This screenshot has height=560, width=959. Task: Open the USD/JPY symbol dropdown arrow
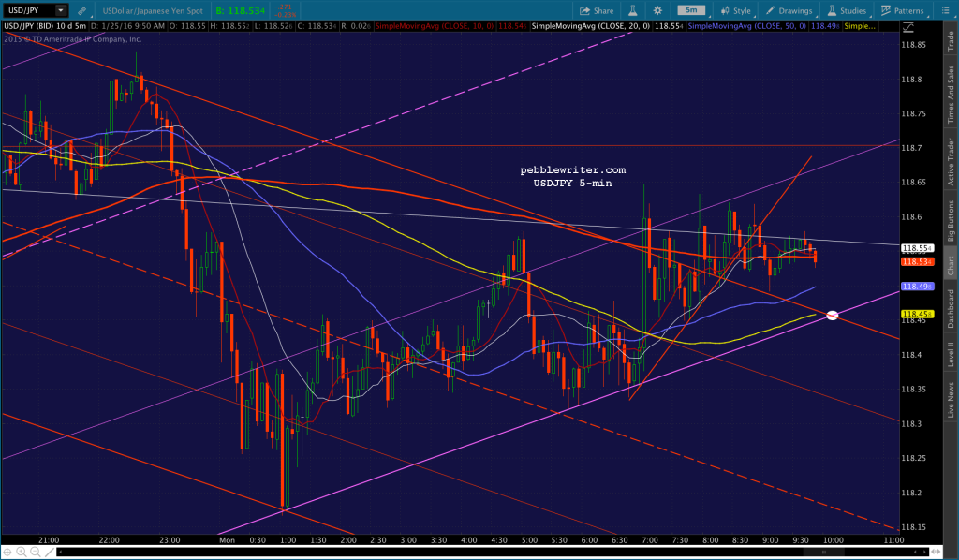[x=61, y=10]
